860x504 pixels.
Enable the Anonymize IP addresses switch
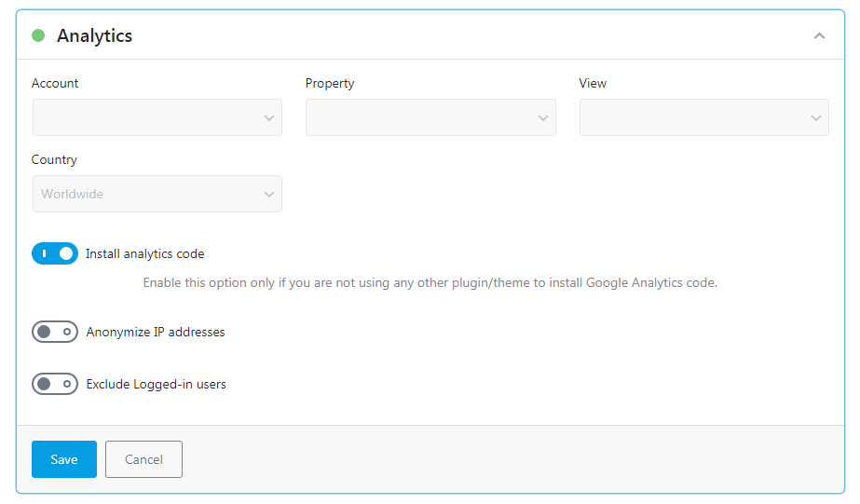(x=55, y=332)
